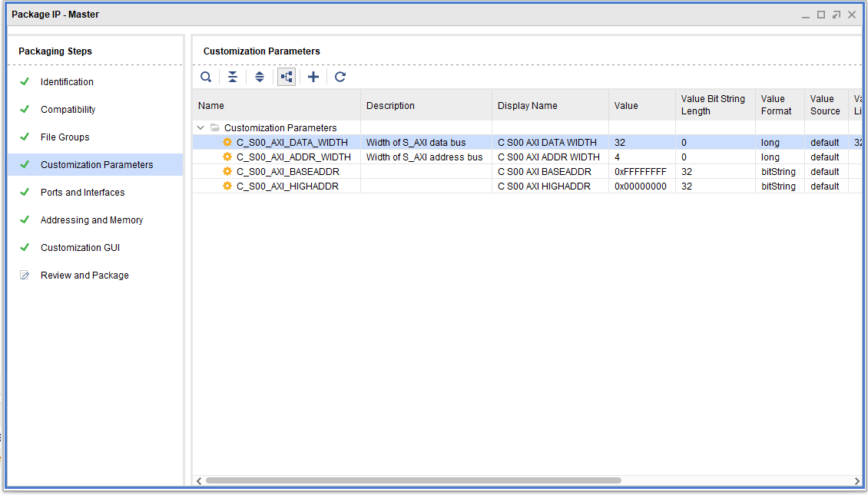Sort by Value Bit String Length header
This screenshot has height=495, width=868.
point(715,105)
